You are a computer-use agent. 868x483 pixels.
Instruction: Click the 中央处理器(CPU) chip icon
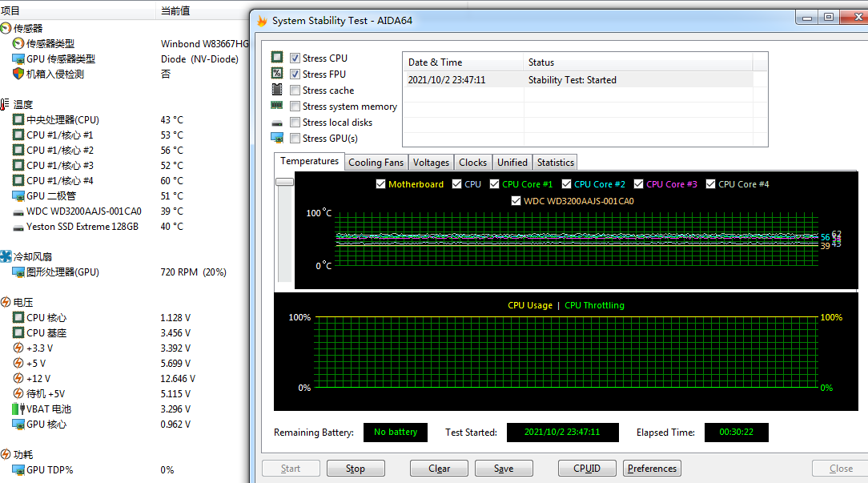point(18,119)
